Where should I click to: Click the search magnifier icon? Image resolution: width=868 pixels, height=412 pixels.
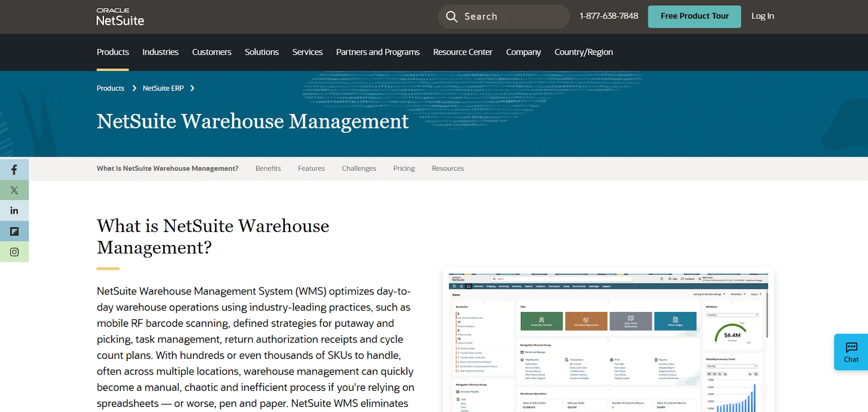pyautogui.click(x=451, y=16)
